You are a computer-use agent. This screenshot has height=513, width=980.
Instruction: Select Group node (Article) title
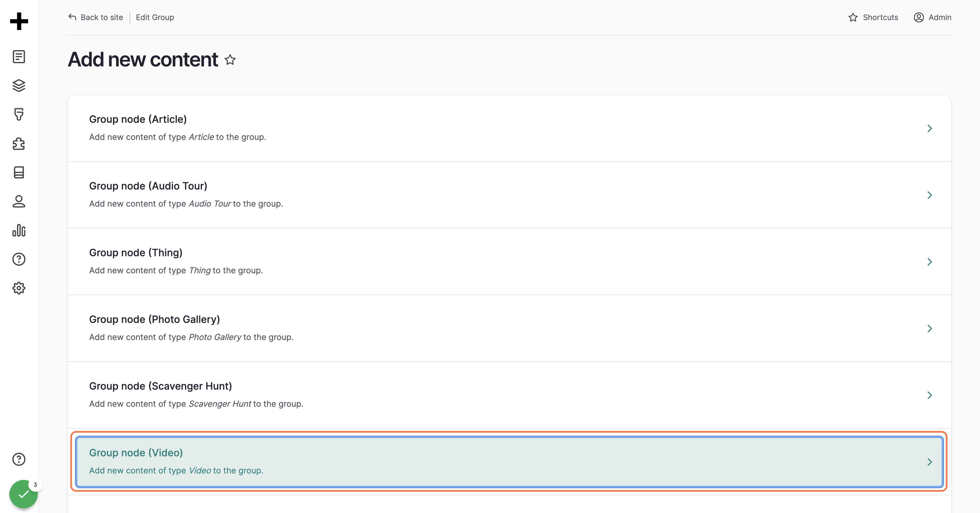pyautogui.click(x=138, y=120)
